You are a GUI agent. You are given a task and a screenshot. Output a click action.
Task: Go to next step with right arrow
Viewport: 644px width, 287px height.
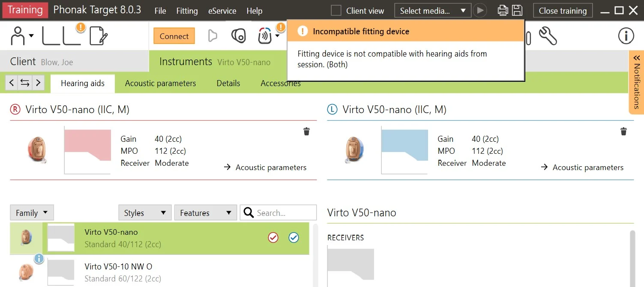(38, 83)
